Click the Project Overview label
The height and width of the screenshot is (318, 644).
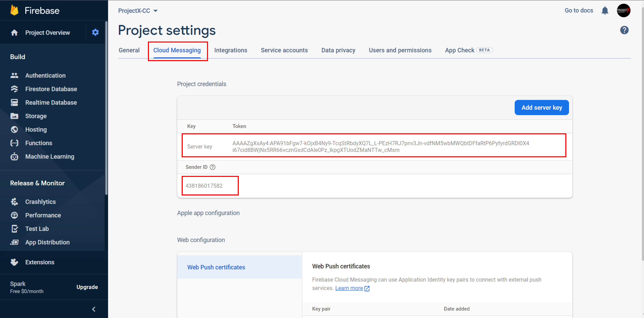click(x=48, y=33)
